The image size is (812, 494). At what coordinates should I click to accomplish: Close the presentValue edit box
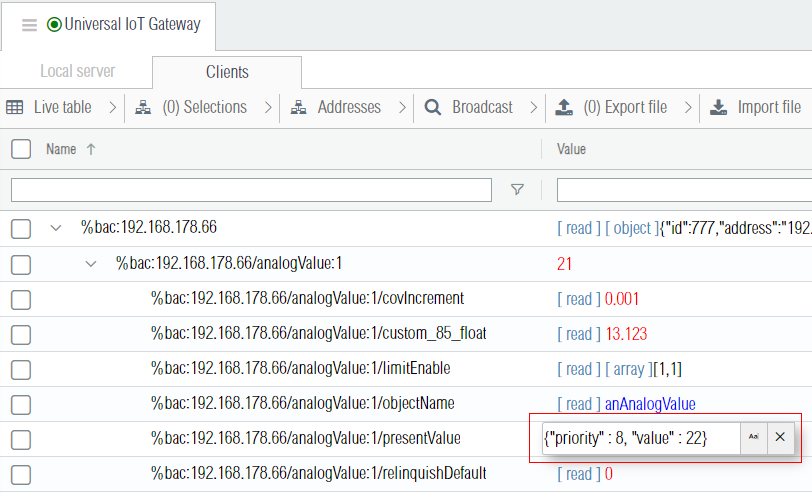tap(780, 438)
